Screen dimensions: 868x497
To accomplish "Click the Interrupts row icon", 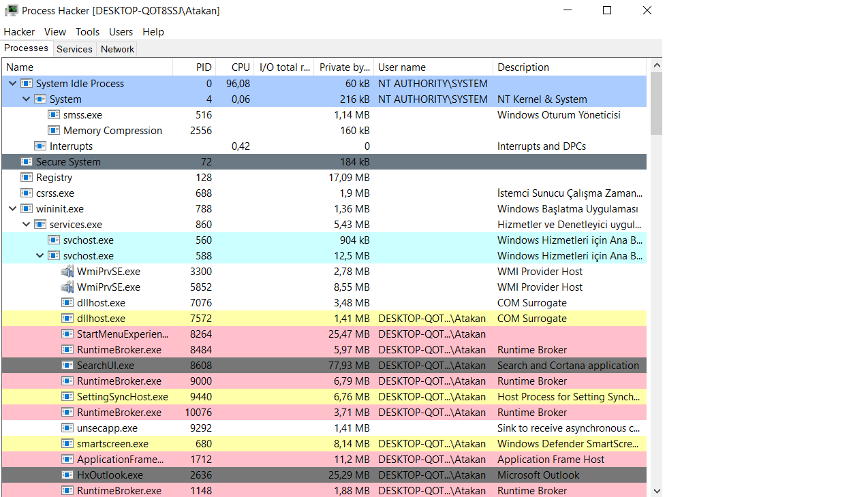I will pyautogui.click(x=40, y=146).
